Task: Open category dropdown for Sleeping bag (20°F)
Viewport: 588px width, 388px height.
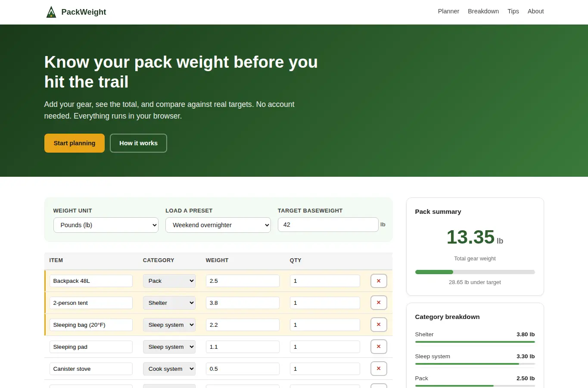Action: [169, 325]
